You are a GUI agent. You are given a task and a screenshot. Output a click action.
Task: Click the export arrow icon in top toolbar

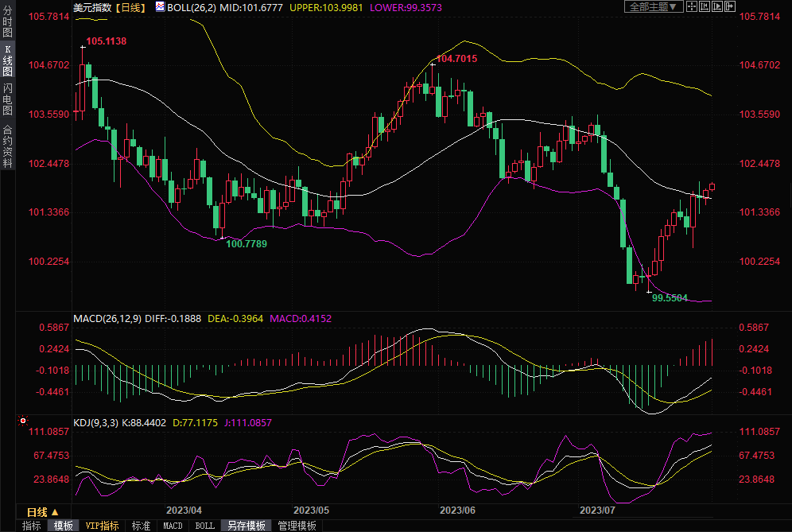pos(730,6)
